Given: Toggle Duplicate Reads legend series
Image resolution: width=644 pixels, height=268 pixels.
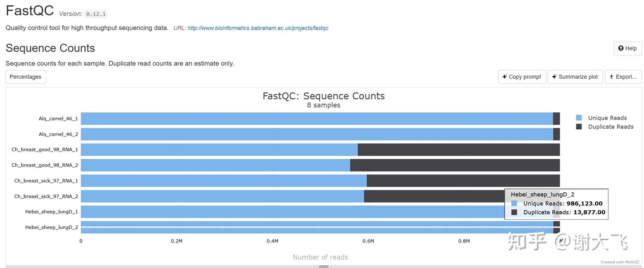Looking at the screenshot, I should [x=610, y=127].
